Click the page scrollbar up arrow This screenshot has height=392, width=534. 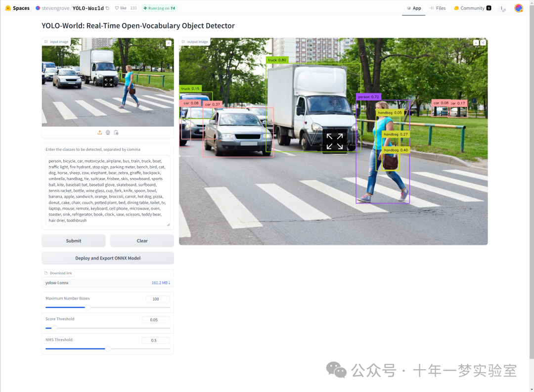(x=532, y=2)
